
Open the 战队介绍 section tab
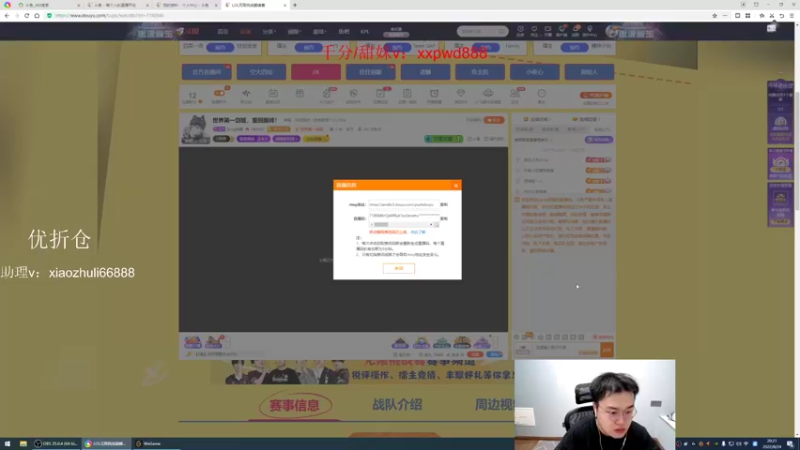pos(397,405)
